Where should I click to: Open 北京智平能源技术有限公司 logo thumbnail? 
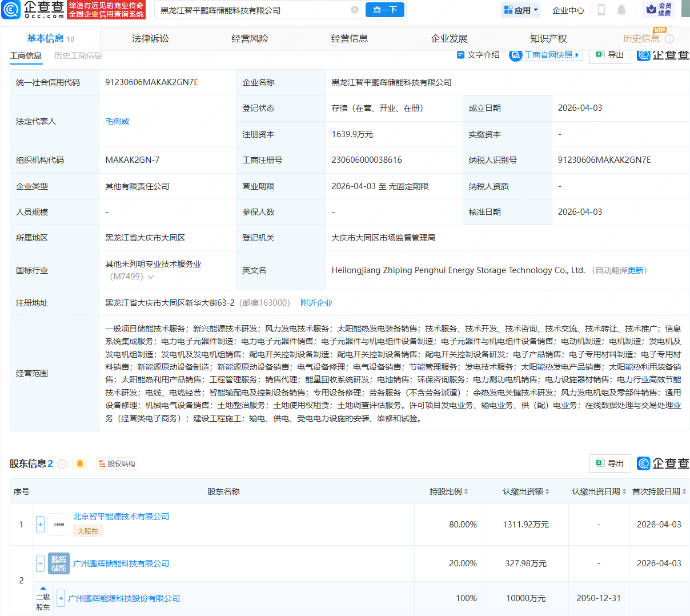pos(59,525)
